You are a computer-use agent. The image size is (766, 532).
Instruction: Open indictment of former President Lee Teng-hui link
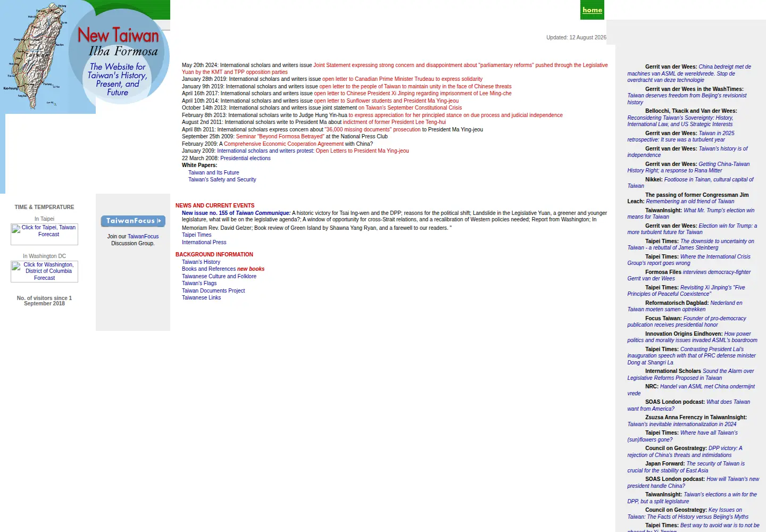coord(394,122)
